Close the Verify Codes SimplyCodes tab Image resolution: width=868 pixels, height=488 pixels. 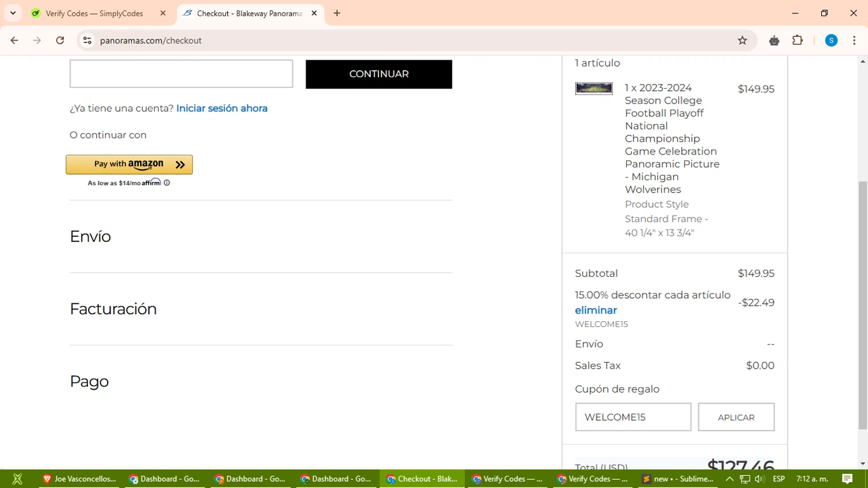(x=163, y=13)
